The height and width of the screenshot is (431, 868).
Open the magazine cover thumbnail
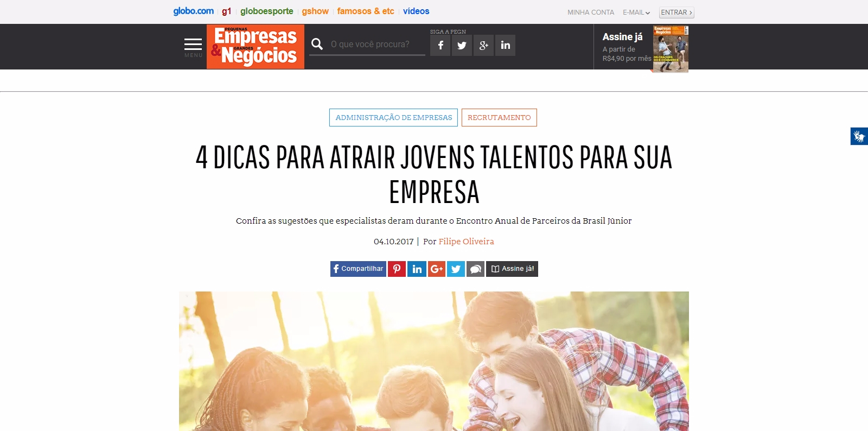click(x=671, y=49)
